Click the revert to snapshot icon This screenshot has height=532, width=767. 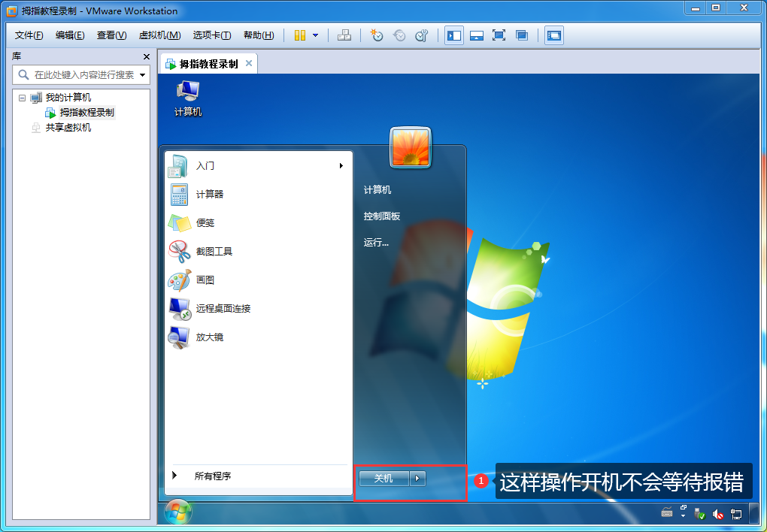(x=399, y=35)
